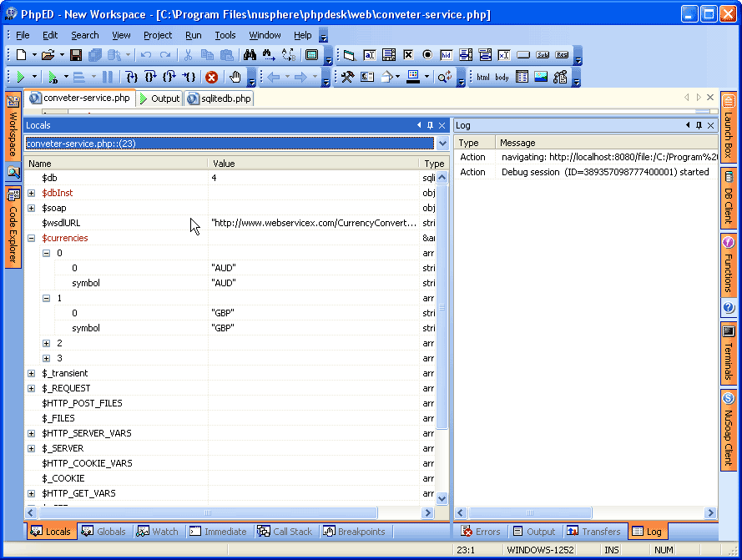Switch to the Call Stack tab

tap(285, 532)
